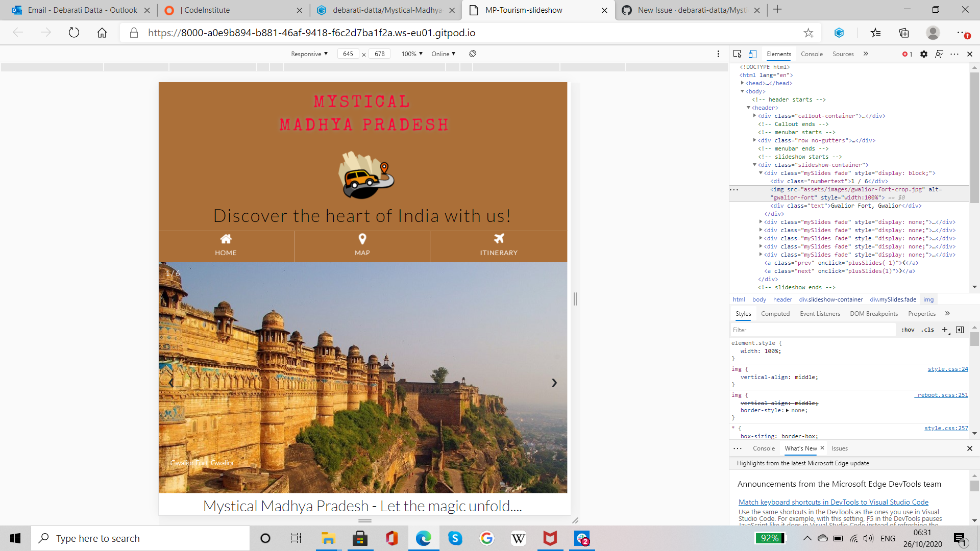Open the Computed styles tab
980x551 pixels.
(x=775, y=313)
